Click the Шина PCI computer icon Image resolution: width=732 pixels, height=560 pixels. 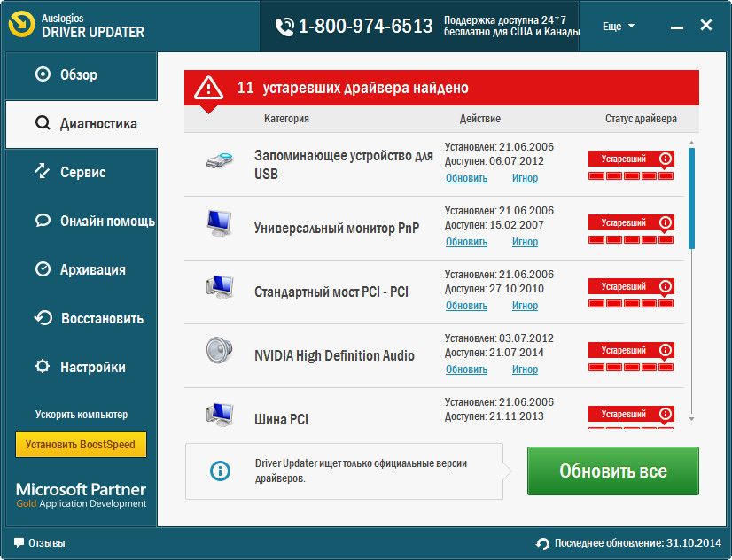220,415
